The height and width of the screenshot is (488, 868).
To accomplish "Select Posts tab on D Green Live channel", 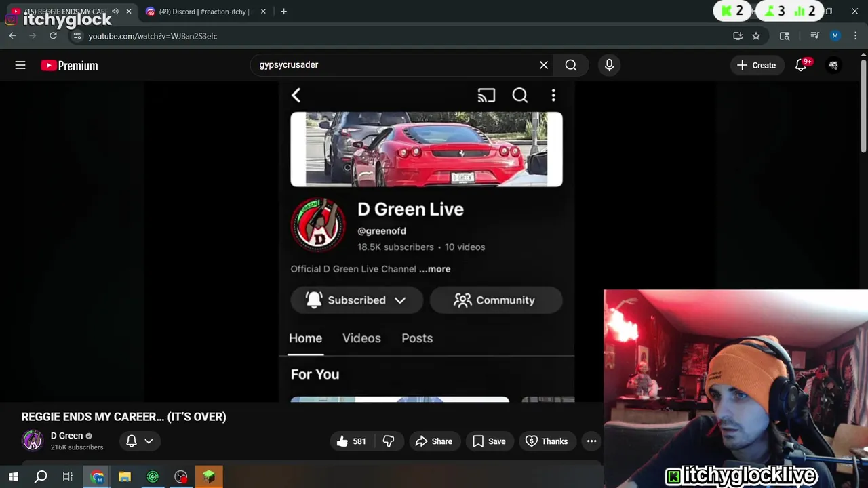I will [x=417, y=338].
